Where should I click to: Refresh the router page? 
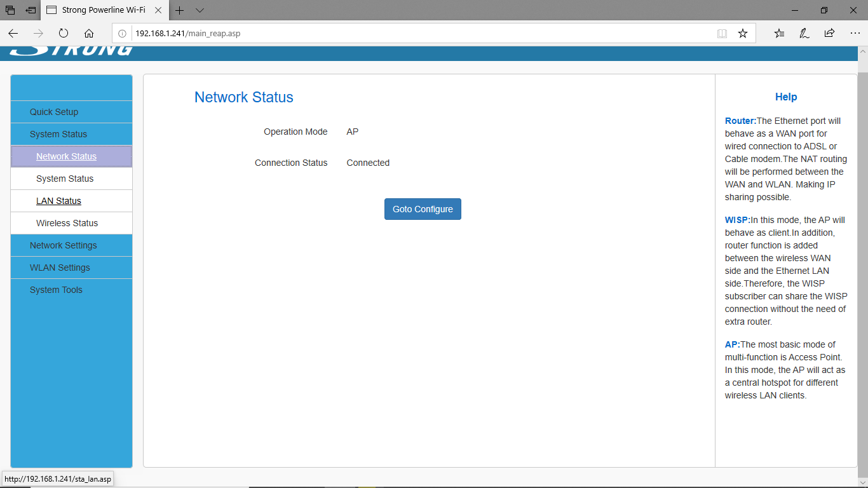pos(64,33)
